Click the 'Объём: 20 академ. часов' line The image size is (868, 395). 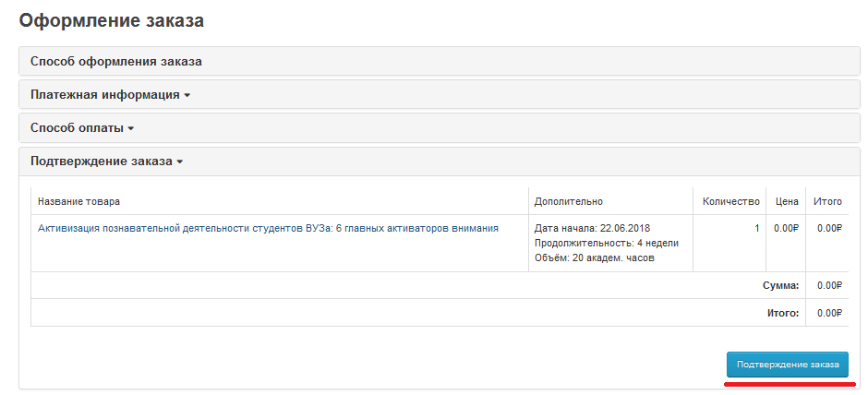coord(595,257)
